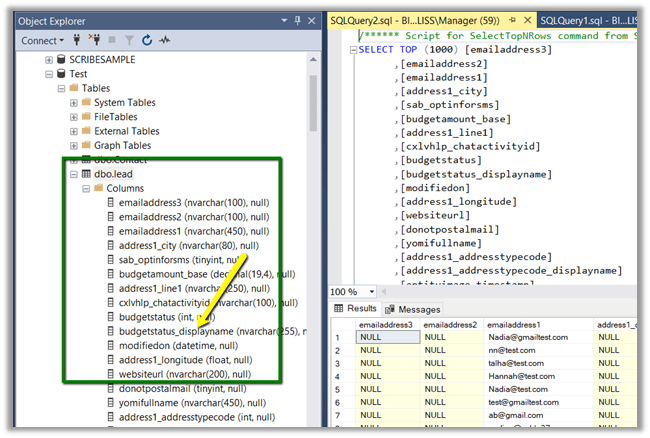Image resolution: width=650 pixels, height=438 pixels.
Task: Switch to the Messages tab
Action: pos(414,309)
